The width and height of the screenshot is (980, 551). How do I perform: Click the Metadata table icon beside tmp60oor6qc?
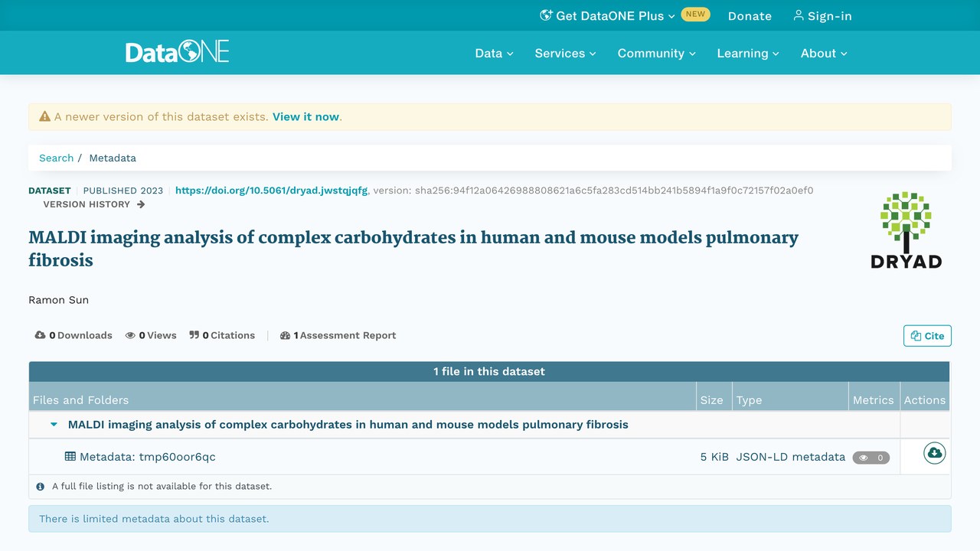tap(70, 457)
